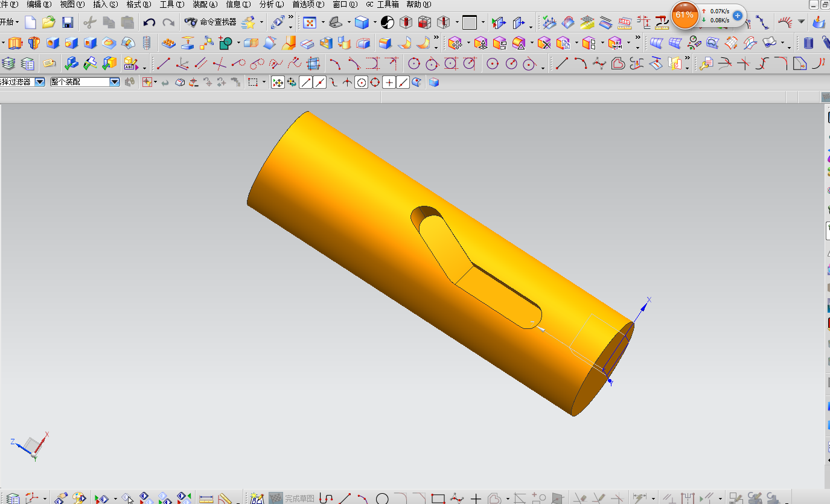Select the Extrude feature icon

click(x=14, y=43)
